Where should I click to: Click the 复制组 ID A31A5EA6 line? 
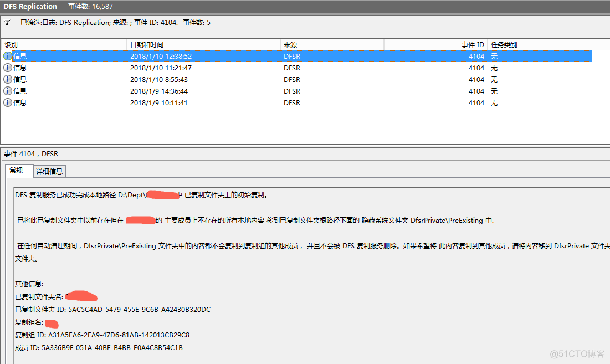[102, 335]
